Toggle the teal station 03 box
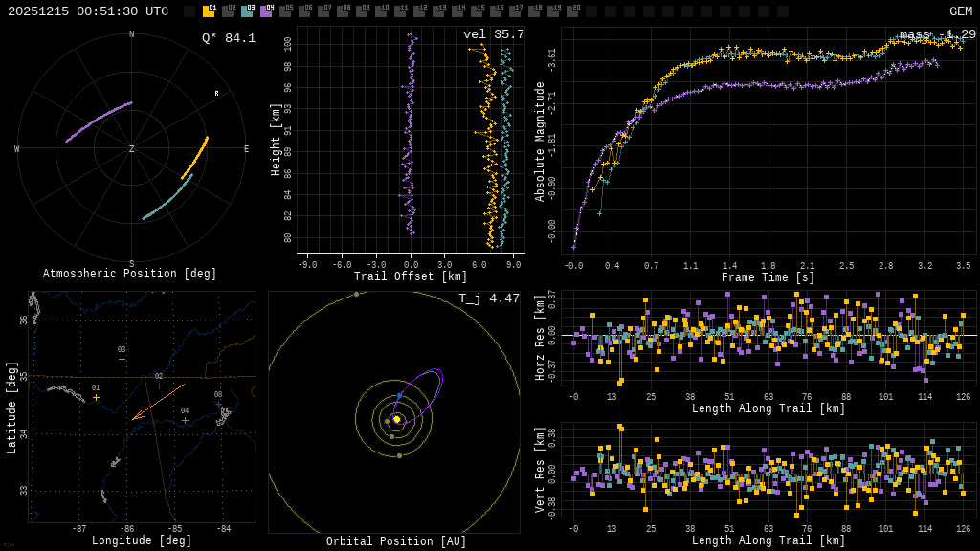This screenshot has width=980, height=551. [x=247, y=11]
